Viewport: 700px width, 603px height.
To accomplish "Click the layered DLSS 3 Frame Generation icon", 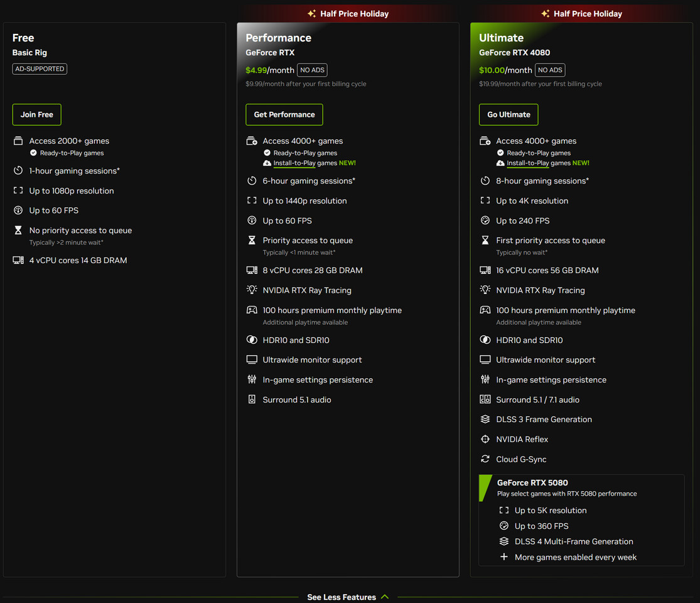I will point(485,419).
